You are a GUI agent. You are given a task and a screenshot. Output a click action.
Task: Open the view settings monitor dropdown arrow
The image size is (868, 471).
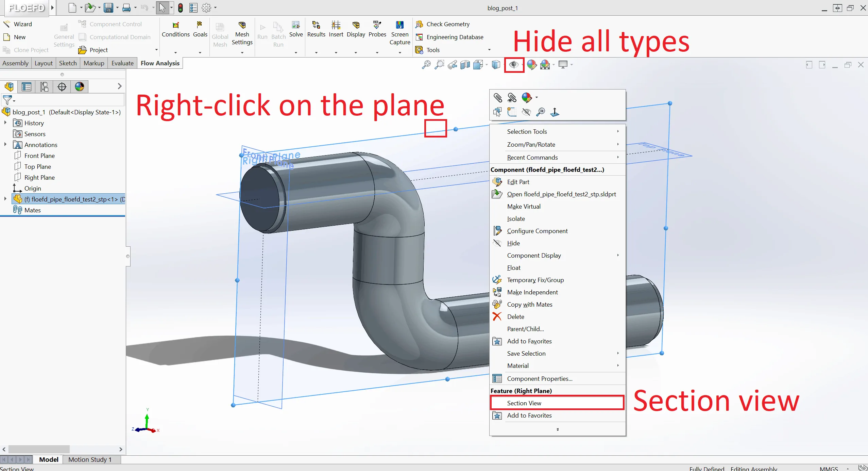(572, 65)
